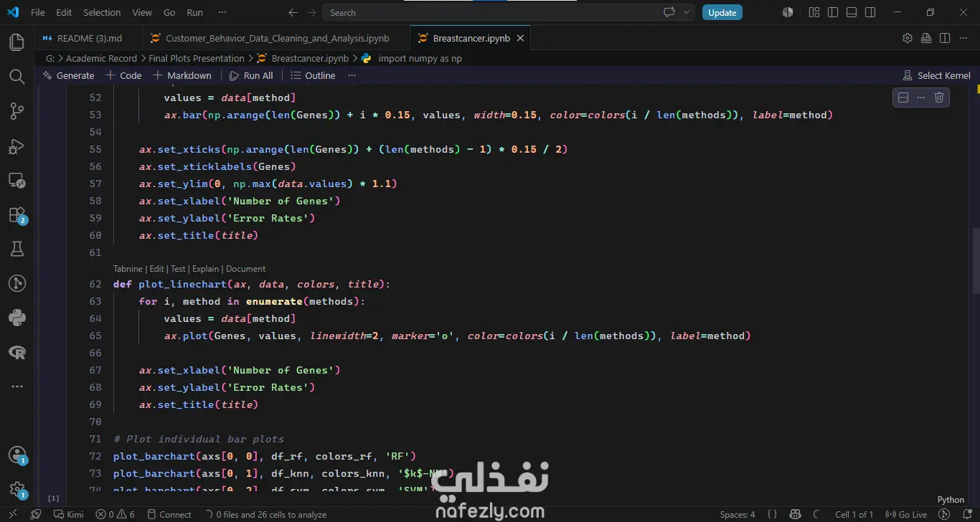Switch to Customer_Behavior_Data_Cleaning_and_Analysis.ipynb tab
This screenshot has width=980, height=522.
click(277, 38)
